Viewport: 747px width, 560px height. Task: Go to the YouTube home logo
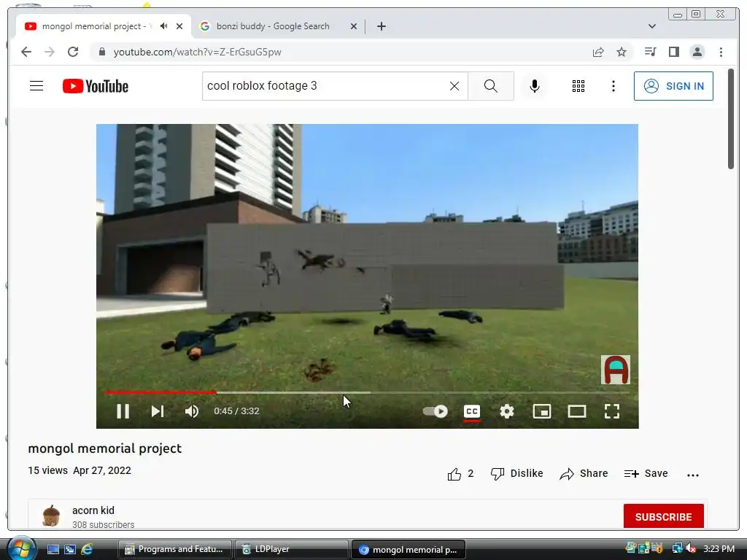[96, 86]
